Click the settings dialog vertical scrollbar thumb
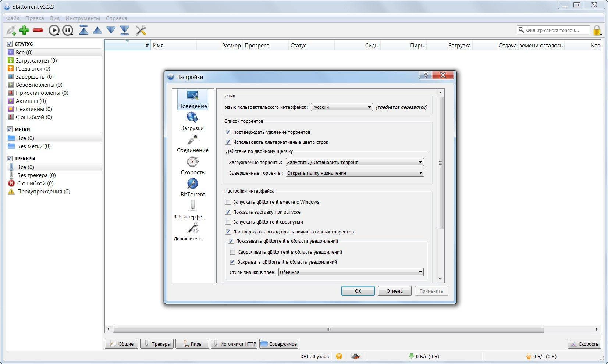 pos(440,163)
